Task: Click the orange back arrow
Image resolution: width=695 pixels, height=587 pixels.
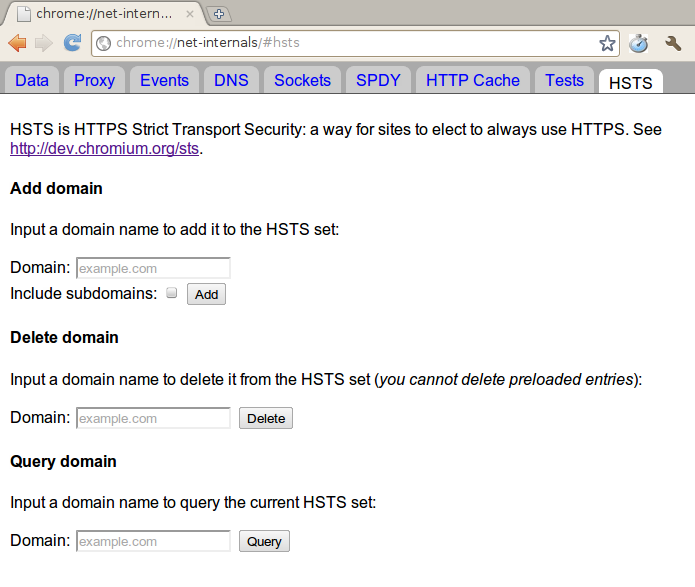Action: click(x=17, y=43)
